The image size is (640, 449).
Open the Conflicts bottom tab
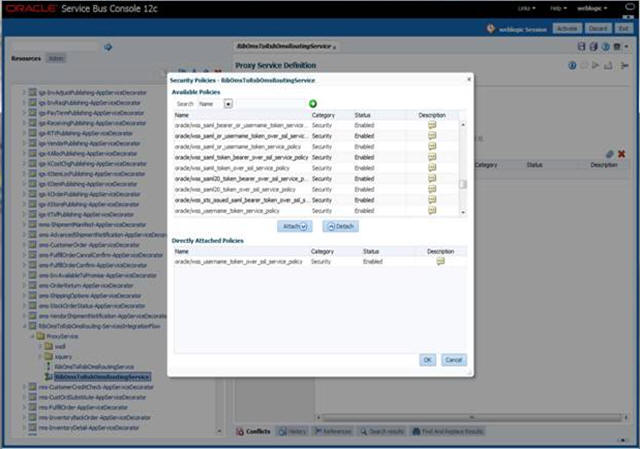(253, 431)
